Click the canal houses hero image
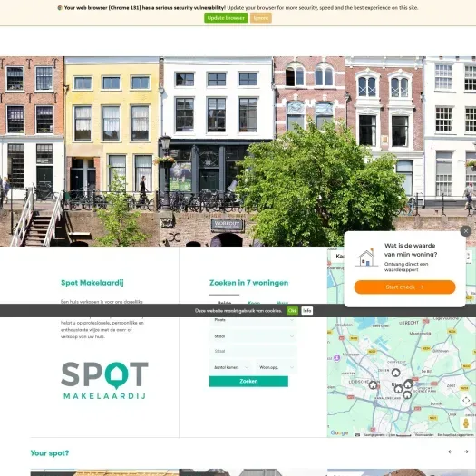 [x=238, y=151]
